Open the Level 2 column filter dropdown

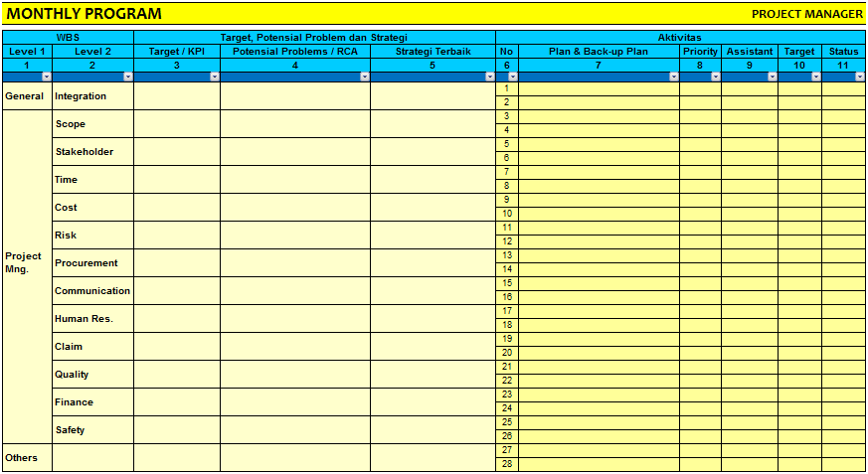pyautogui.click(x=127, y=77)
